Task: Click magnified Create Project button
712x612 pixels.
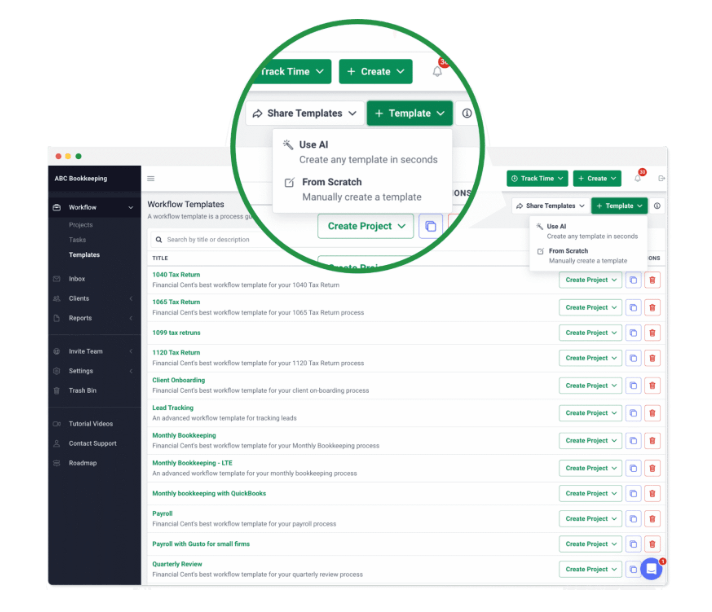Action: click(x=366, y=226)
